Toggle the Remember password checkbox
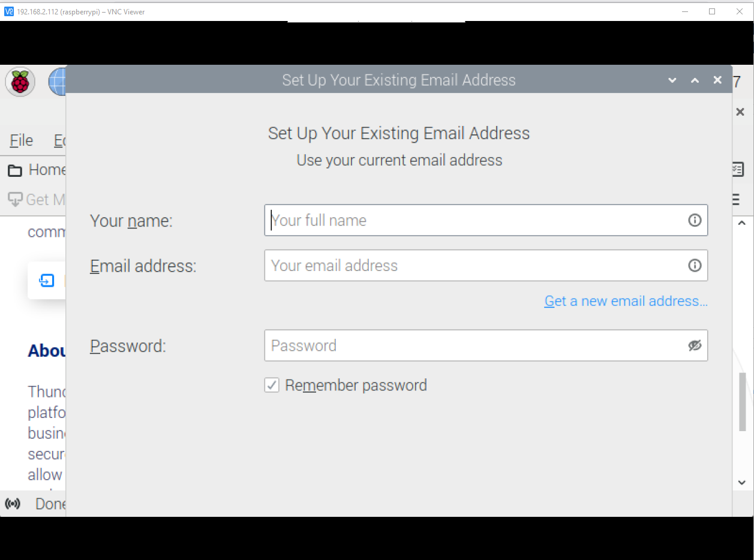 [x=272, y=385]
